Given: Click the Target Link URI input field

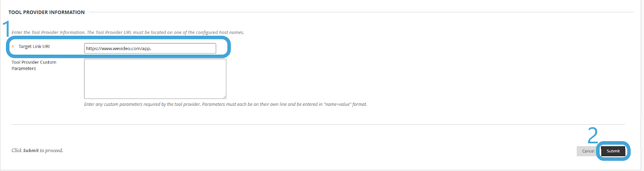Looking at the screenshot, I should (150, 48).
